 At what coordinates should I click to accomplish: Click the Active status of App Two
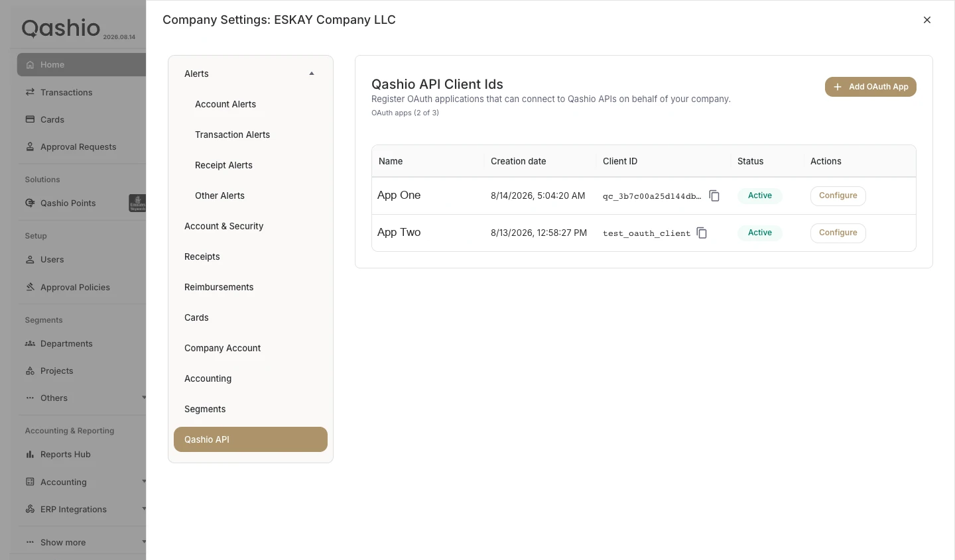coord(760,233)
